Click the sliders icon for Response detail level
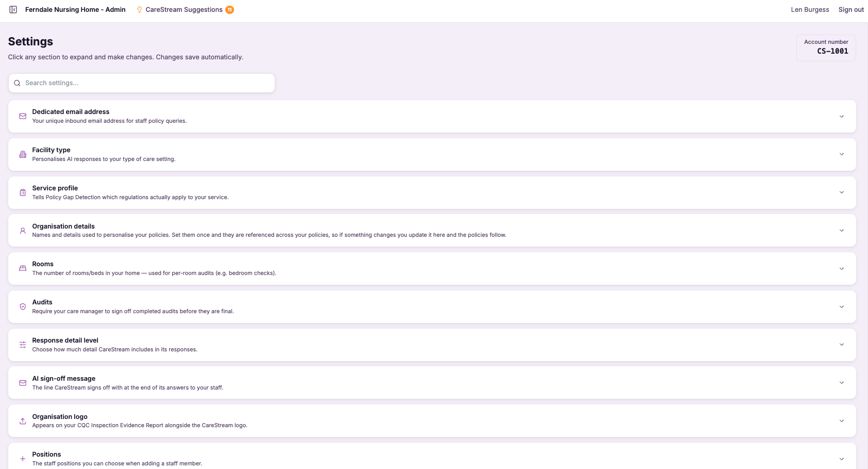This screenshot has height=469, width=868. (x=23, y=345)
